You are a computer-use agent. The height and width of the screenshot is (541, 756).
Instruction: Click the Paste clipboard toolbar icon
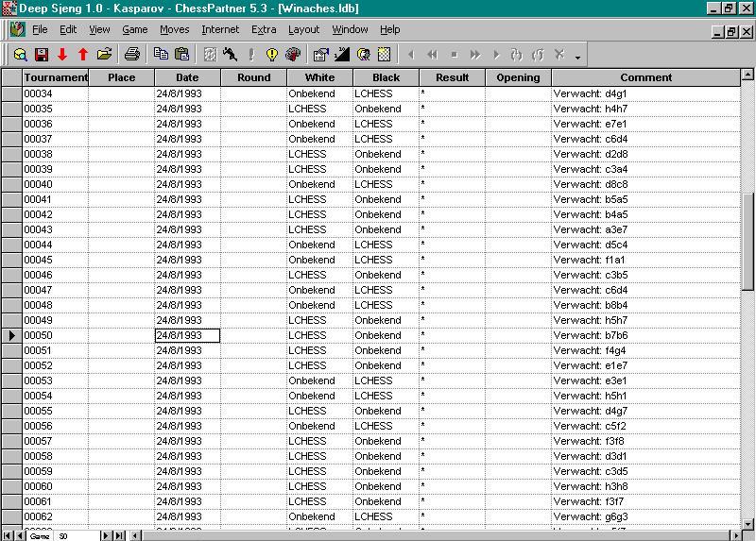(182, 55)
